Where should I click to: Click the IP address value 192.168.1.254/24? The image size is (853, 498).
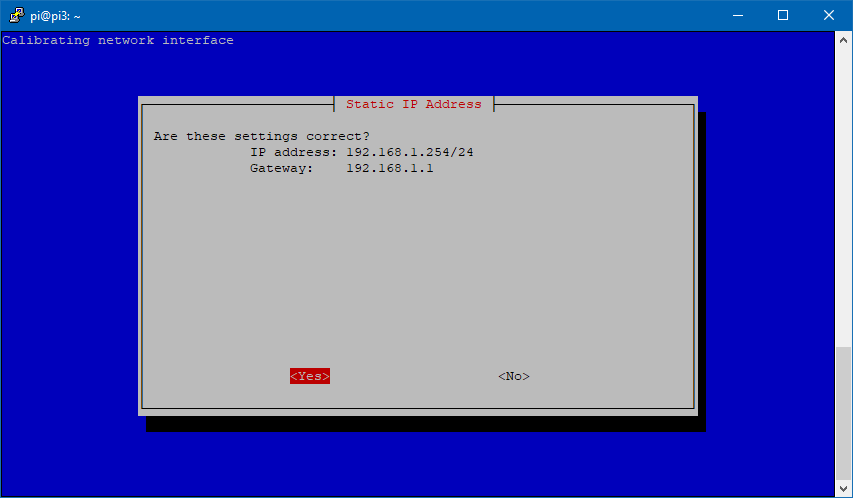(x=409, y=152)
